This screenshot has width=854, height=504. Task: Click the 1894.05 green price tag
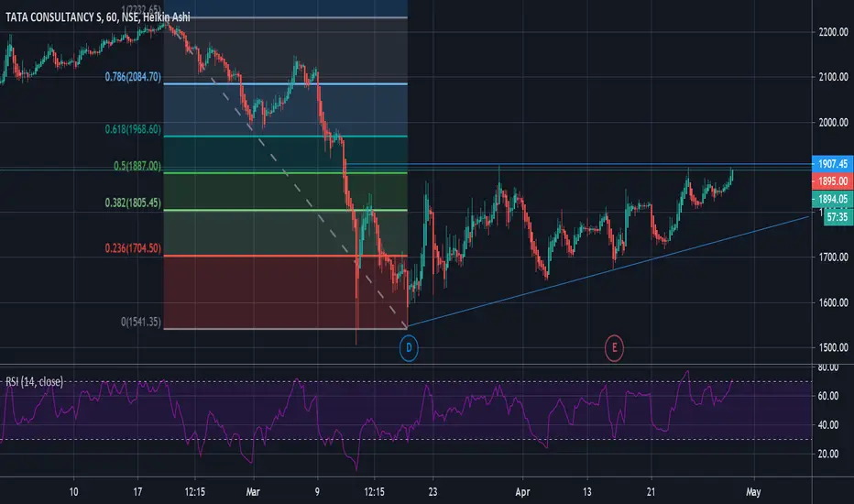click(x=832, y=199)
